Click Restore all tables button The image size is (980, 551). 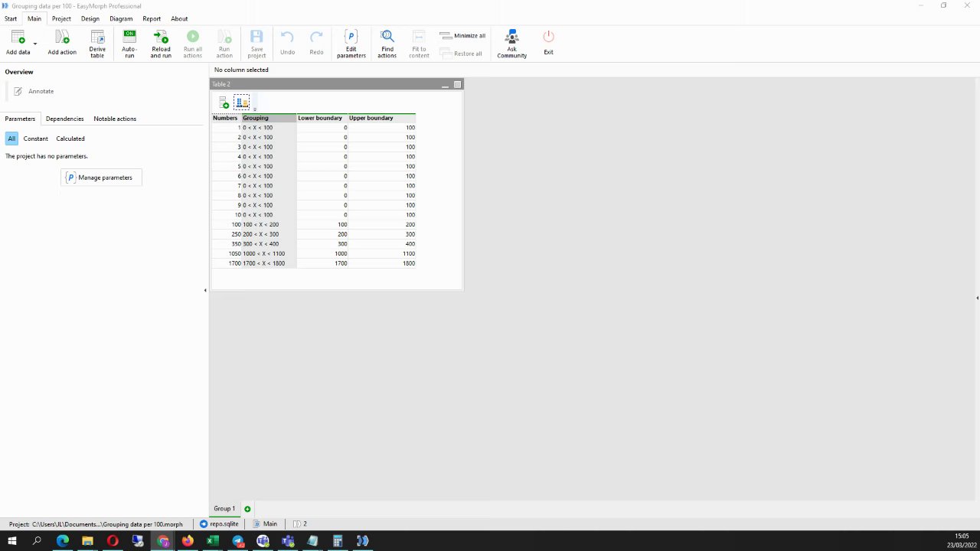[461, 54]
